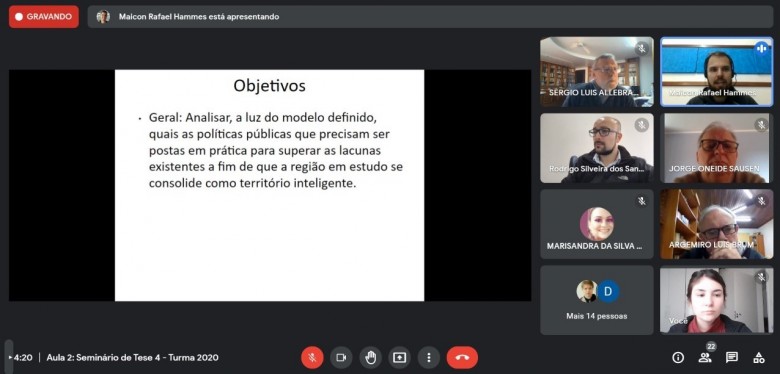Unmute the microphone with the red mic button

[312, 358]
